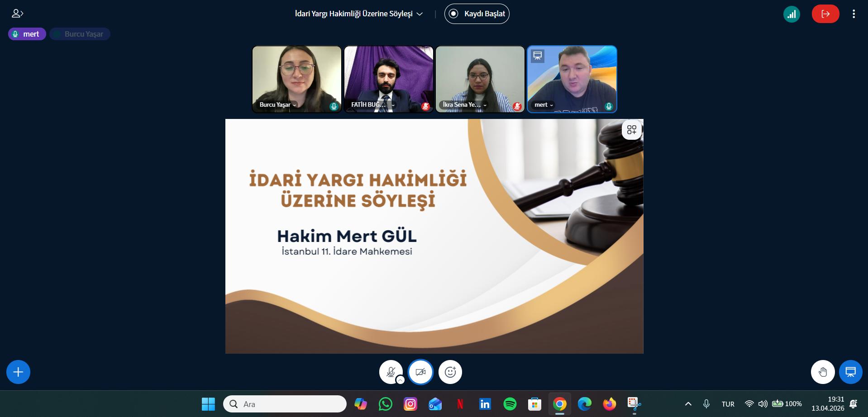Raise your hand
Image resolution: width=868 pixels, height=417 pixels.
point(822,372)
